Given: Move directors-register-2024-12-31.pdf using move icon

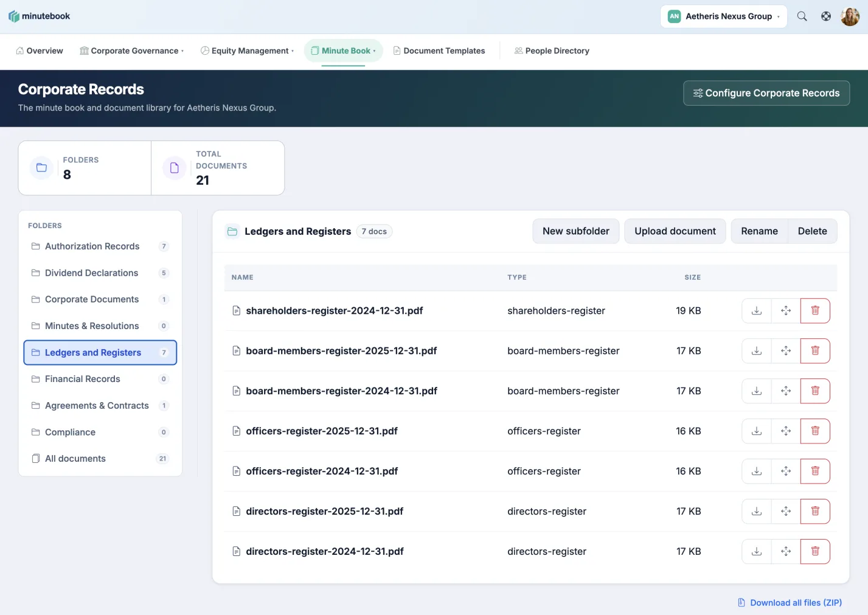Looking at the screenshot, I should pyautogui.click(x=786, y=552).
